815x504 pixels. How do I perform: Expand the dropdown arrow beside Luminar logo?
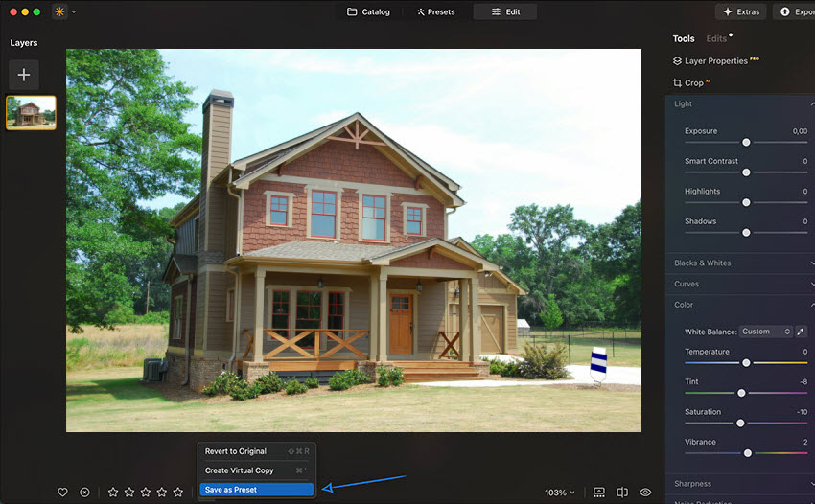74,11
